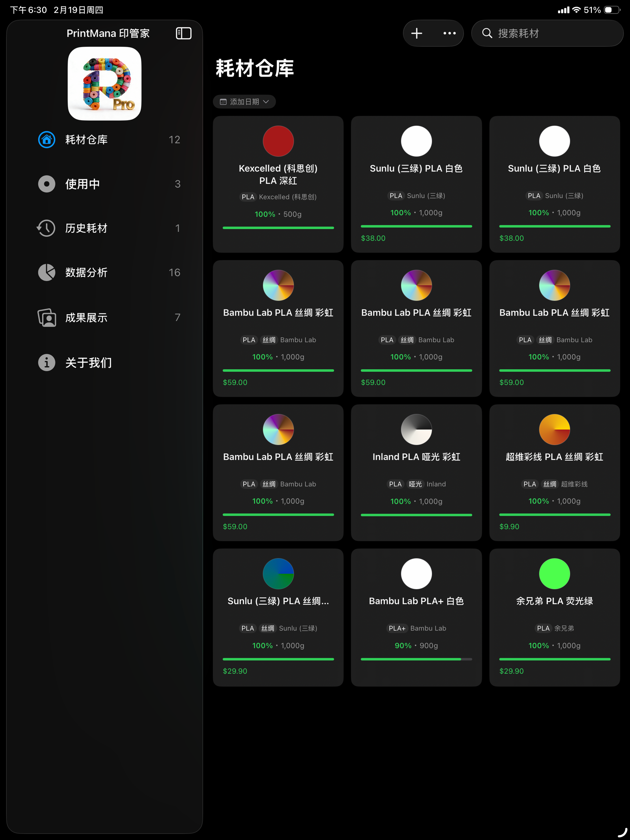This screenshot has width=630, height=840.
Task: Tap the battery icon in the status bar
Action: [612, 10]
